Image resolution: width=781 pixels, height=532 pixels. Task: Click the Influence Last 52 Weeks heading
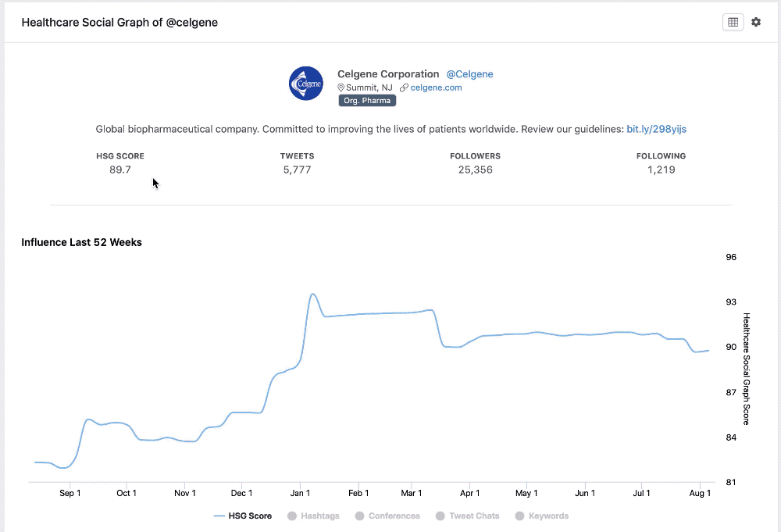82,243
